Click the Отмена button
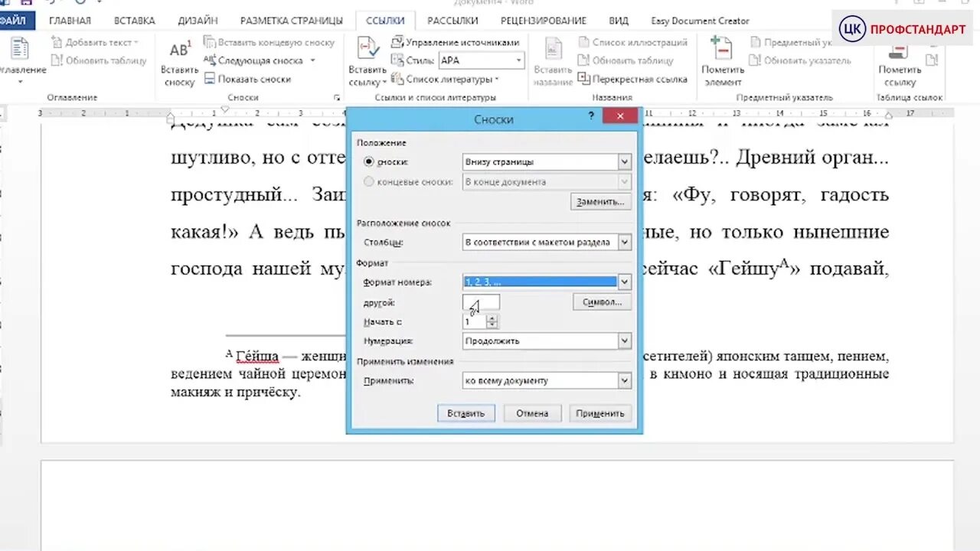 coord(532,413)
